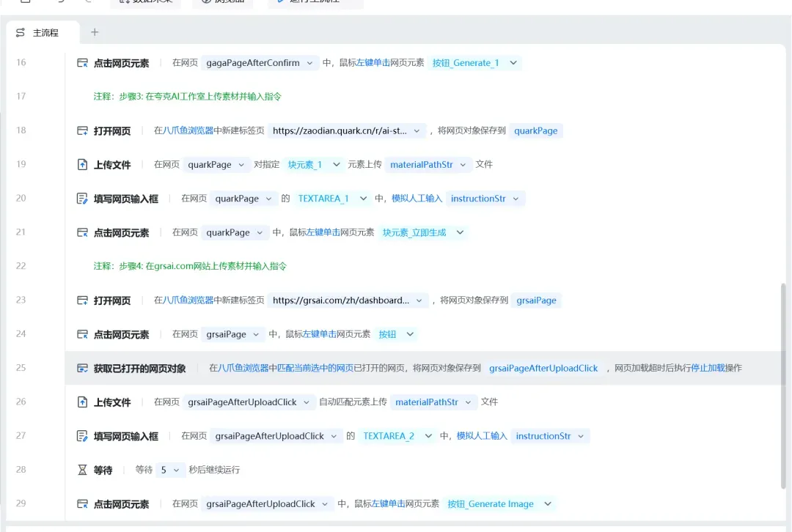792x532 pixels.
Task: Click the fill input icon on line 20
Action: (x=82, y=199)
